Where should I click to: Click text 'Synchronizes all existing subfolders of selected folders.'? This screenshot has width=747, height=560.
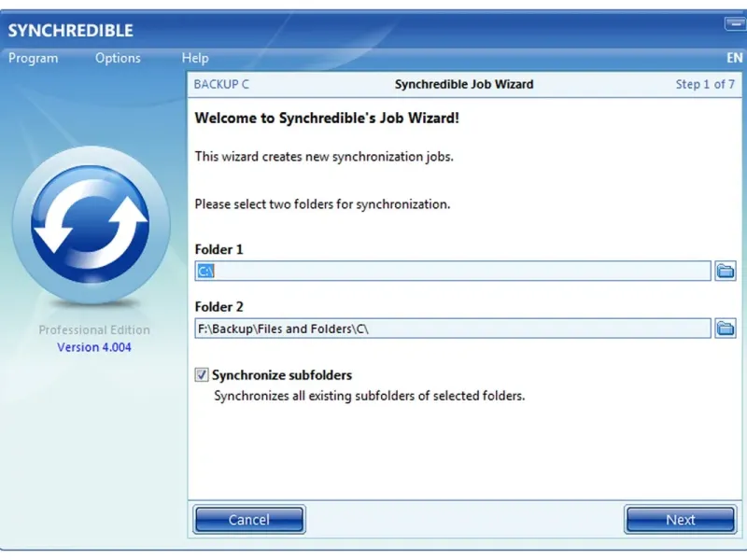(369, 396)
